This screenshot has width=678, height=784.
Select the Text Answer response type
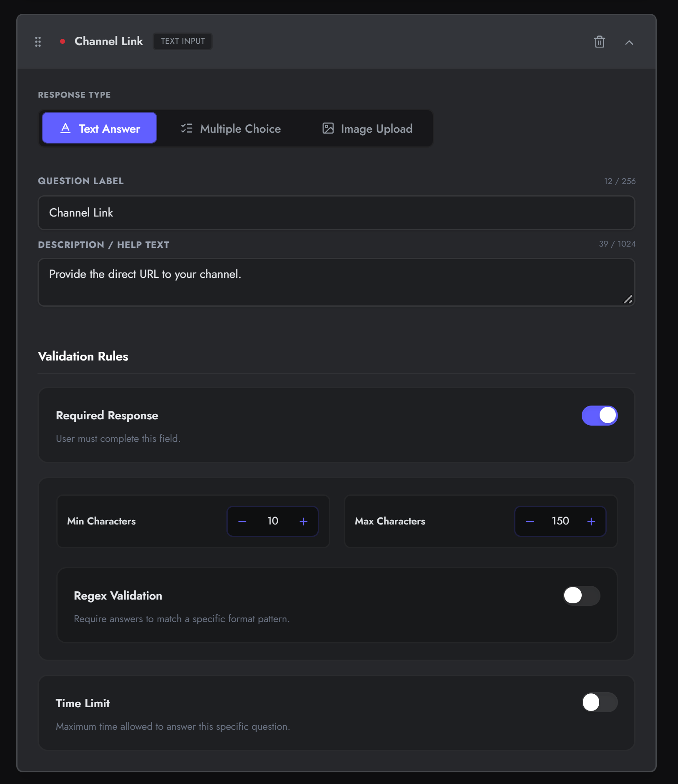click(100, 128)
